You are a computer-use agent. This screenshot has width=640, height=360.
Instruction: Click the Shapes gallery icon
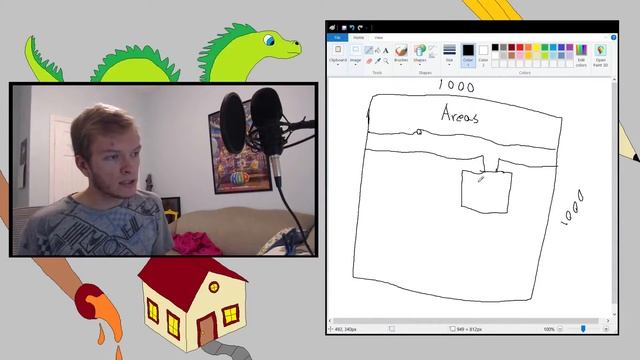pos(420,50)
